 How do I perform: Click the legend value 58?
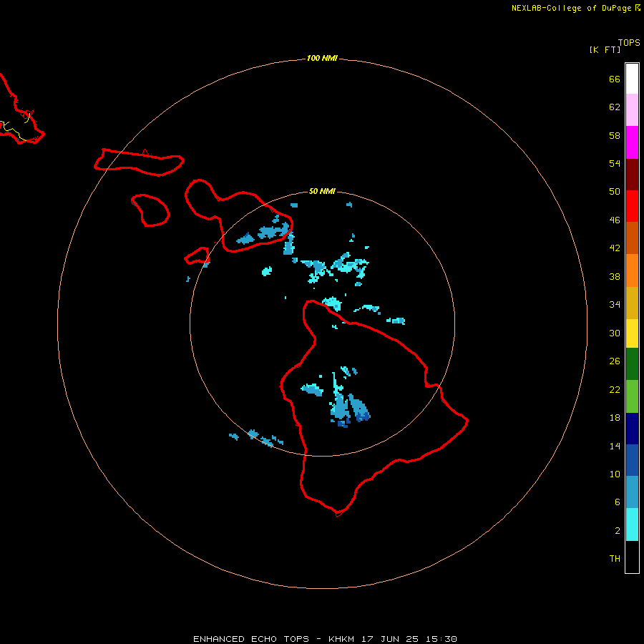click(615, 135)
